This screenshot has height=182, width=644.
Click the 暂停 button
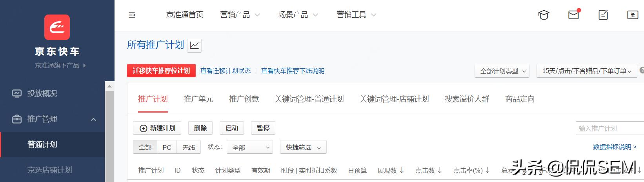[x=263, y=128]
